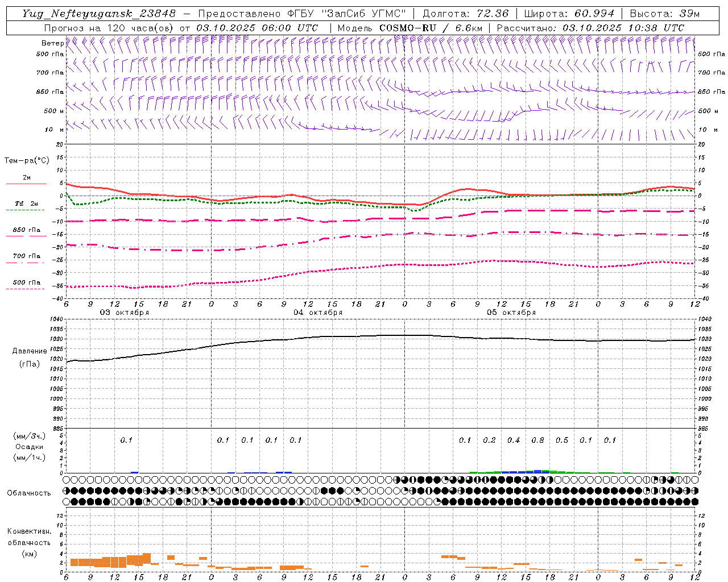Screen dimensions: 728x582
Task: Click the 05 октября date label
Action: [x=511, y=313]
